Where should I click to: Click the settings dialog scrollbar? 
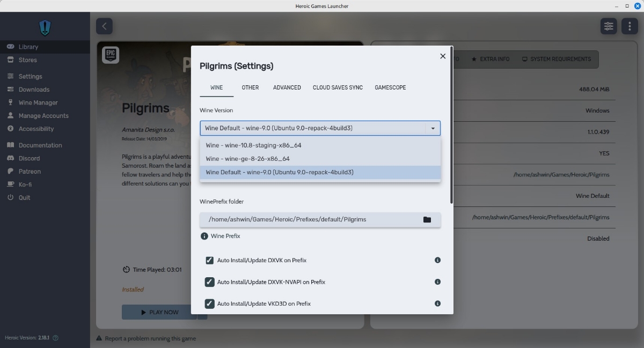[451, 125]
